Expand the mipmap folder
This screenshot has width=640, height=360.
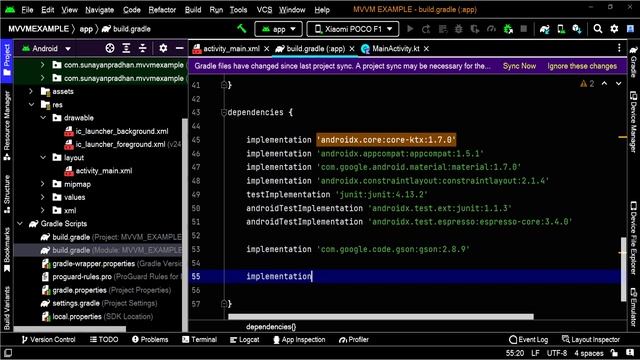point(43,184)
